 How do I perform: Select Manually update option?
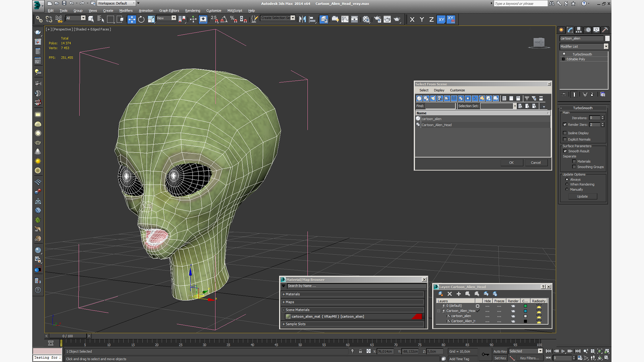tap(567, 189)
